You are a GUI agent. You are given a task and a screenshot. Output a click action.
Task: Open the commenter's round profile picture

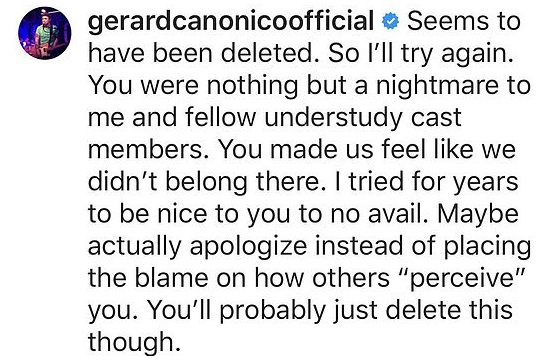point(44,33)
